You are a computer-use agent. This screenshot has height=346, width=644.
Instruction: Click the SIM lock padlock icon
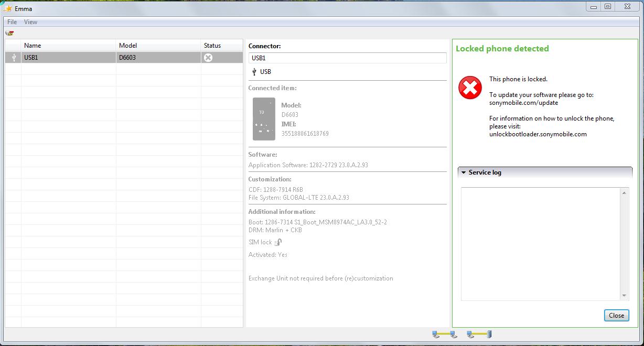(278, 242)
